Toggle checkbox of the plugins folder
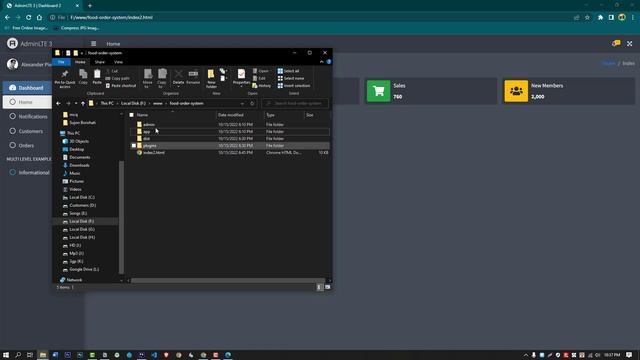Viewport: 640px width, 360px height. pos(133,146)
